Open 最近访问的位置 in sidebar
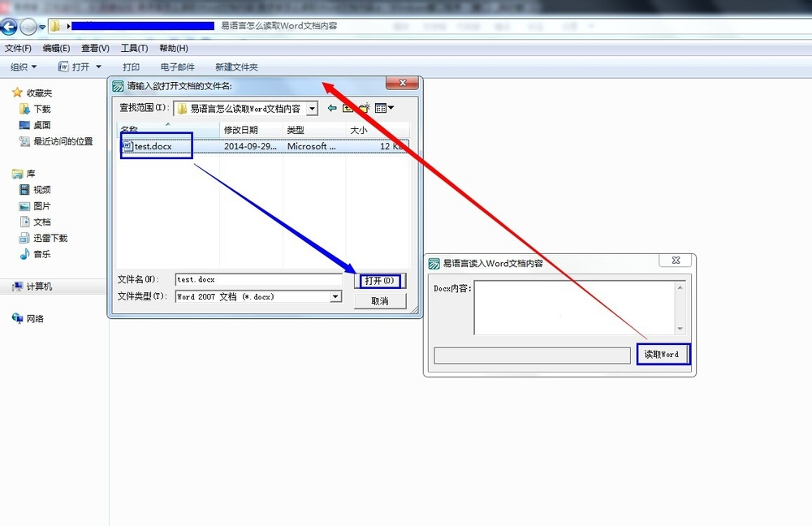The image size is (812, 526). pos(56,140)
